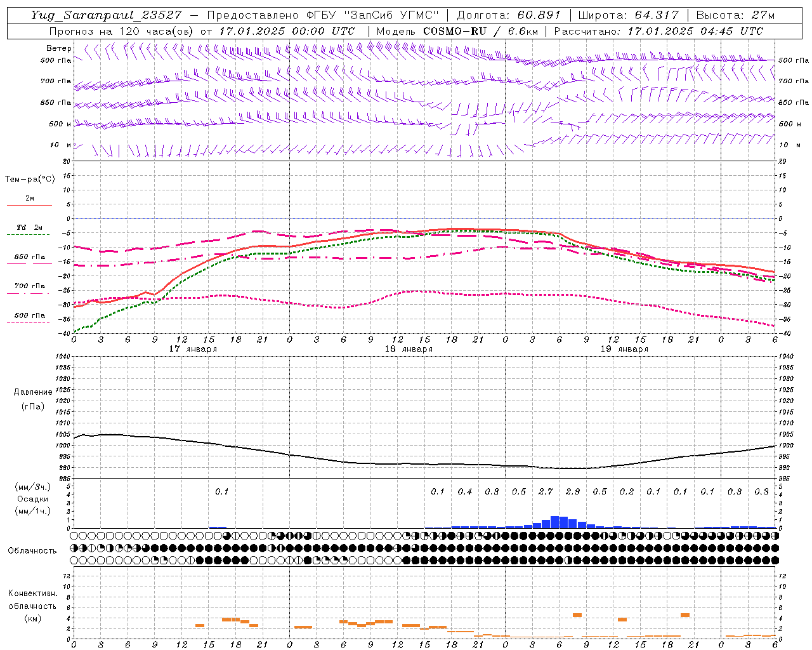Click line sample under 'Td 2м' legend label
This screenshot has width=812, height=650.
28,234
